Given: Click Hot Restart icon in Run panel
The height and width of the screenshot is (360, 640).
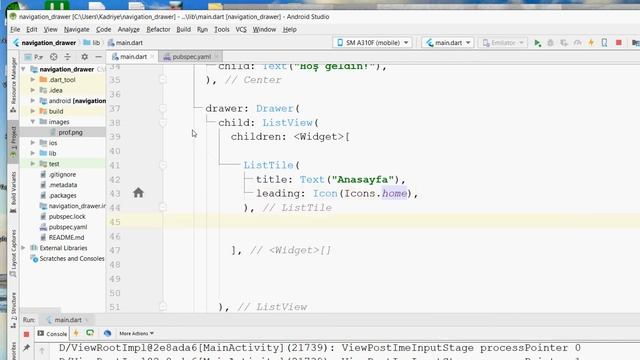Looking at the screenshot, I should 90,333.
